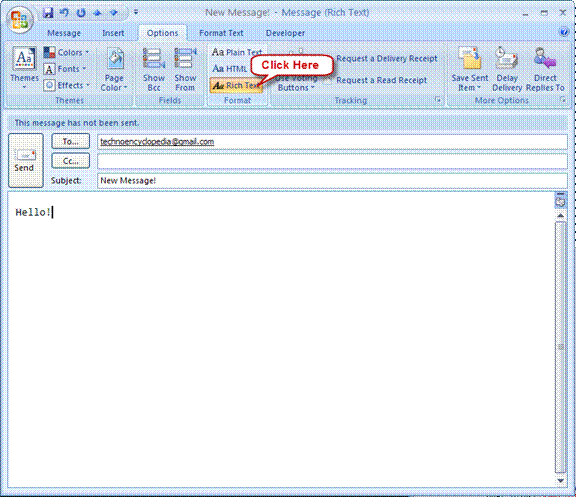
Task: Click the To... address book button
Action: pyautogui.click(x=71, y=141)
